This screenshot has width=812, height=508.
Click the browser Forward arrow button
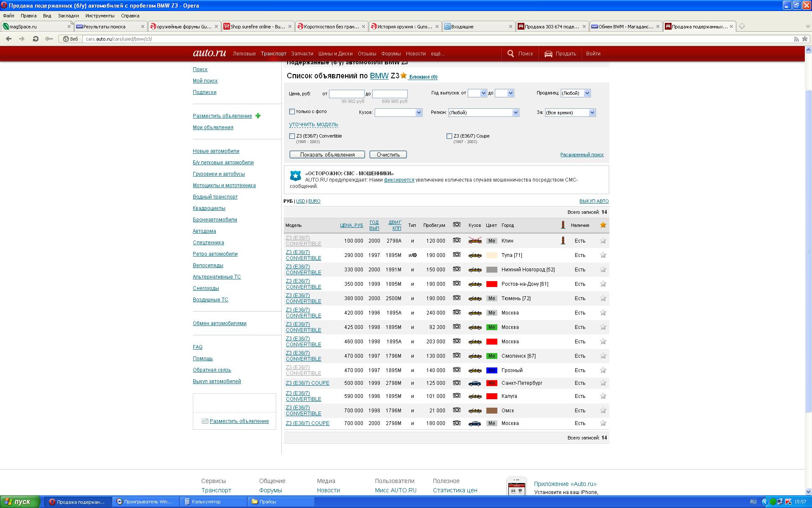22,39
